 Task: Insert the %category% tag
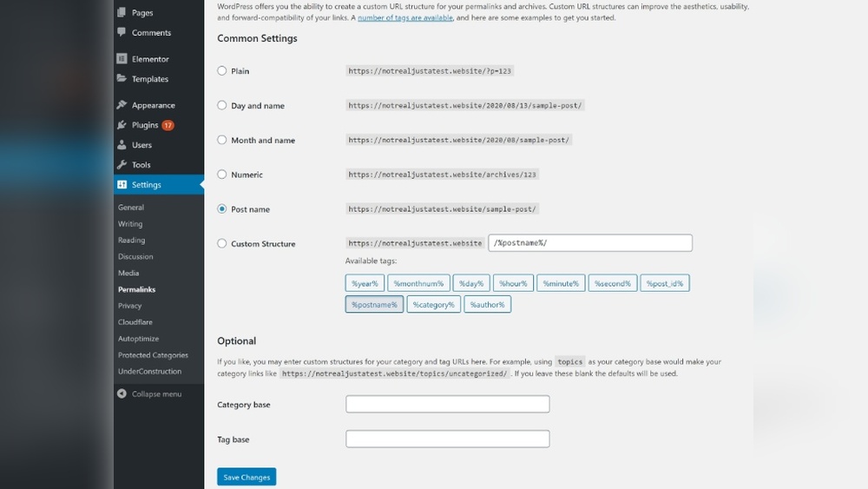pos(433,304)
